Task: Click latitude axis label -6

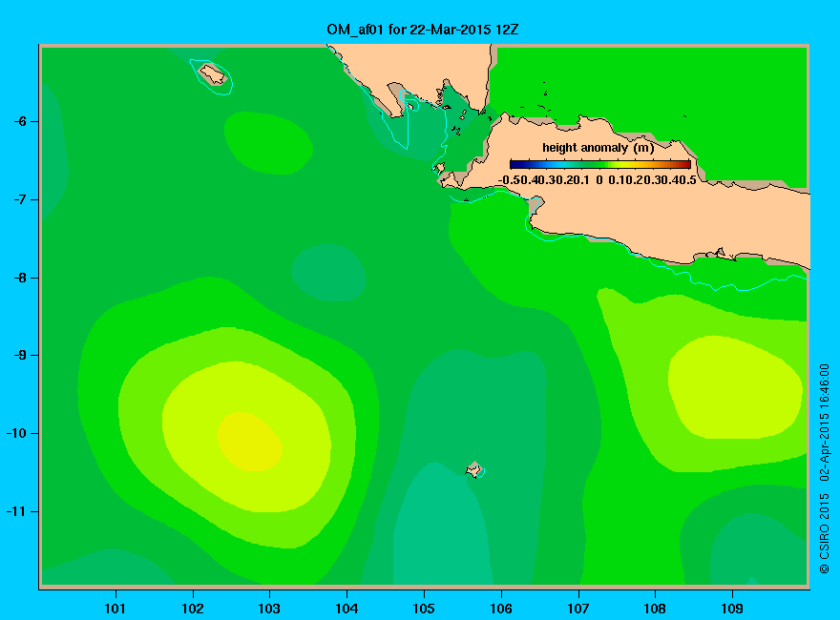Action: point(20,121)
